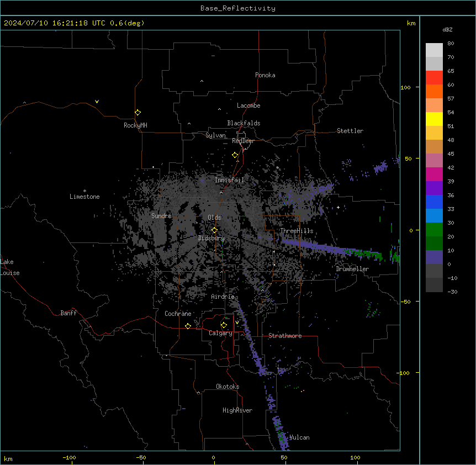Click the yellow diamond marker above RockyMH
The width and height of the screenshot is (476, 465).
[137, 112]
